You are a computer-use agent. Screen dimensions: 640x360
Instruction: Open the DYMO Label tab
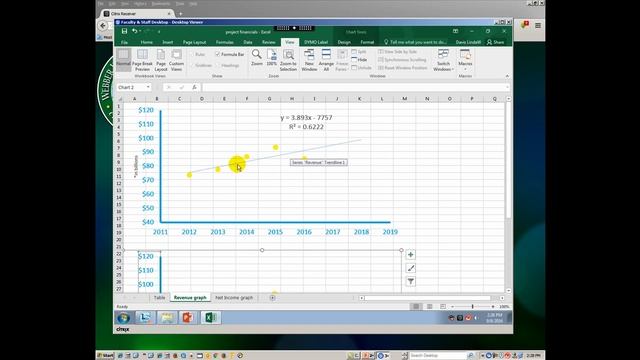(x=316, y=42)
